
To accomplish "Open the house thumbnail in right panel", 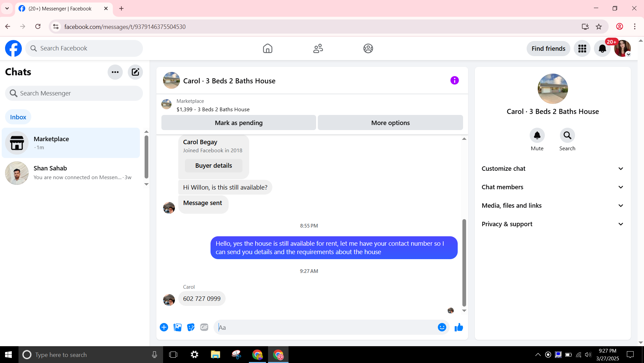I will click(553, 89).
